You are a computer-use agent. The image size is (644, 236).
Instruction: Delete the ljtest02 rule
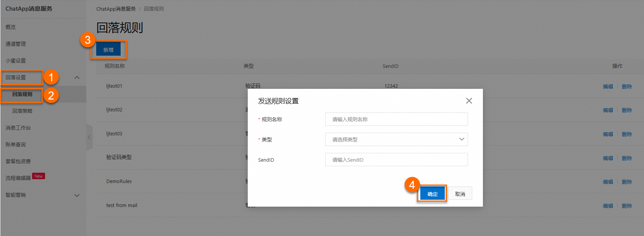pyautogui.click(x=627, y=110)
